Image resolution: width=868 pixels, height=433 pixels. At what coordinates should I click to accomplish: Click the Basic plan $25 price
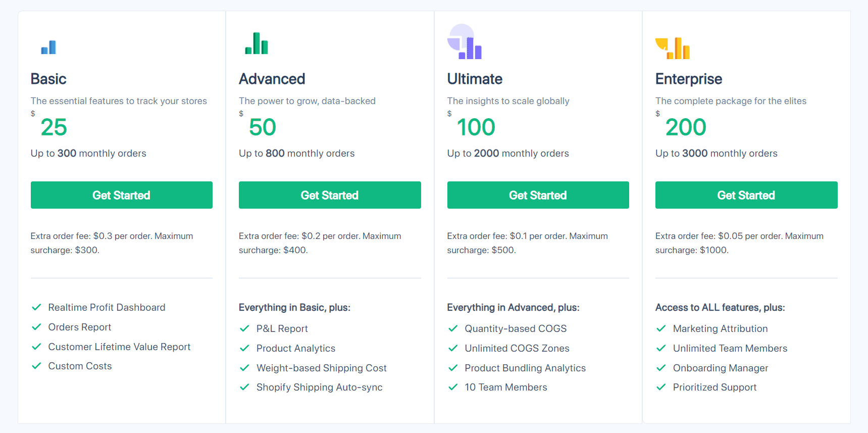click(x=53, y=127)
